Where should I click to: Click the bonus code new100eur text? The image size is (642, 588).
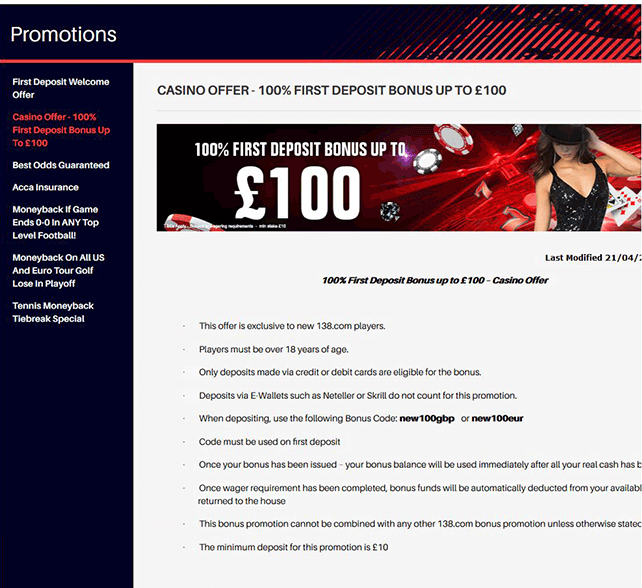click(497, 418)
